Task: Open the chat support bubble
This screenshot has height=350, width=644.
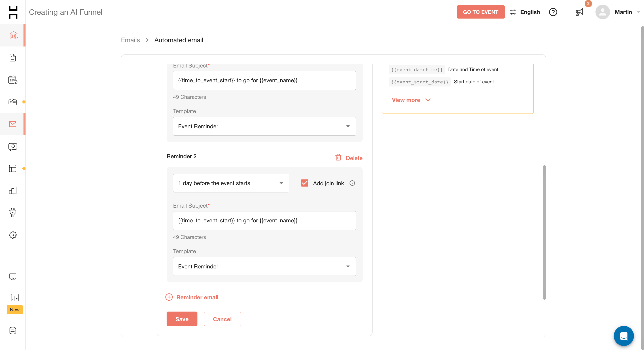Action: [623, 336]
